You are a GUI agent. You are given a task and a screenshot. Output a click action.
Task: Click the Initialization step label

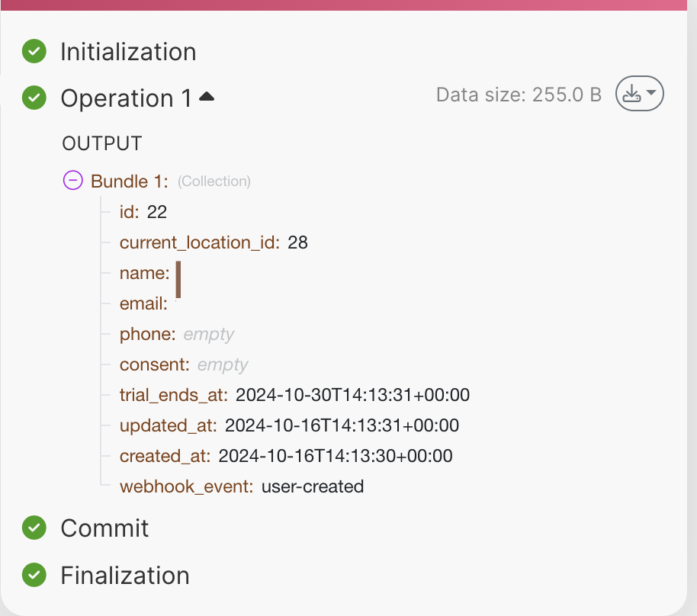pyautogui.click(x=128, y=52)
